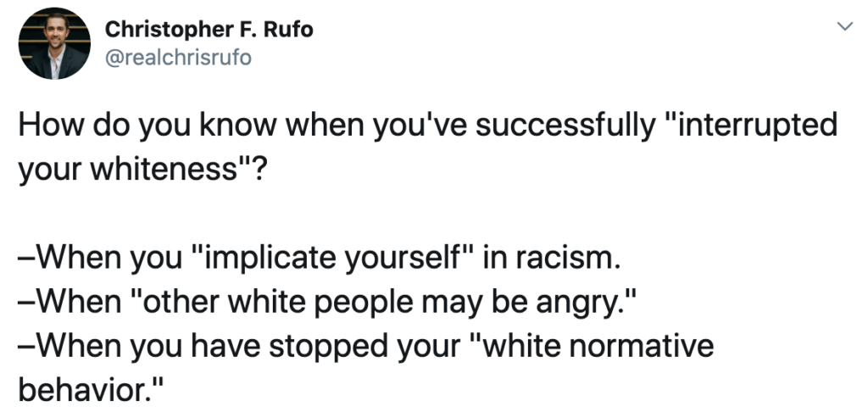This screenshot has width=868, height=418.
Task: Open the Christopher F. Rufo display name link
Action: click(209, 29)
